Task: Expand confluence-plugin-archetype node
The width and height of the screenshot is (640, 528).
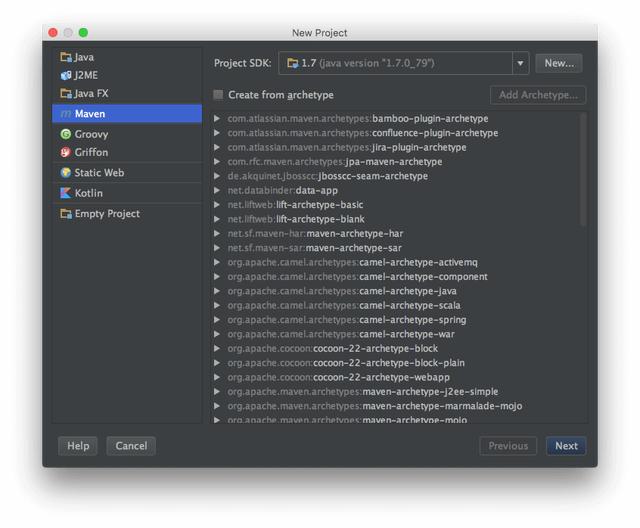Action: (x=217, y=133)
